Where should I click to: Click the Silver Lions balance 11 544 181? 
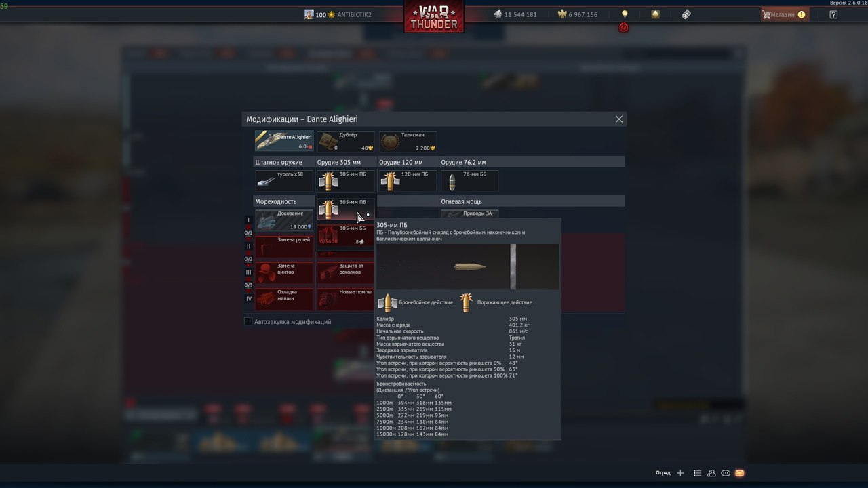[515, 14]
